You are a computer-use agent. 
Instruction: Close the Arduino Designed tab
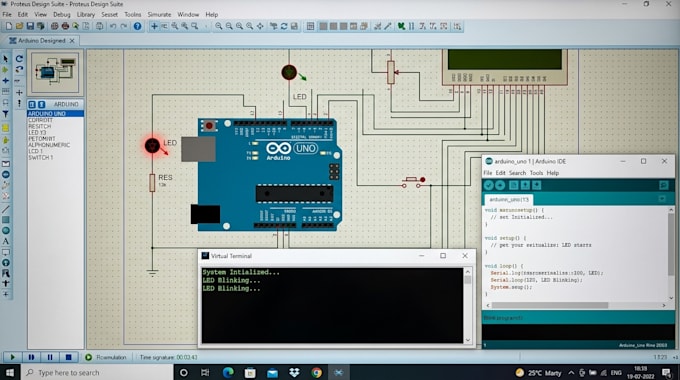72,40
